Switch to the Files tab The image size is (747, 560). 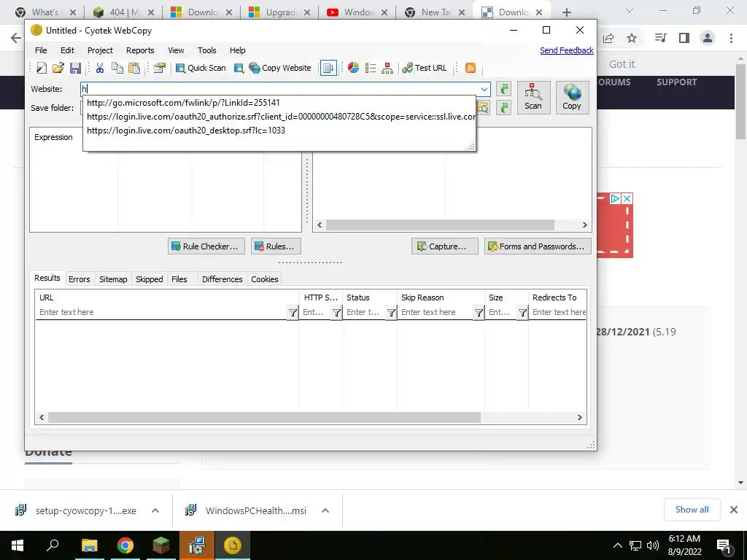coord(179,279)
